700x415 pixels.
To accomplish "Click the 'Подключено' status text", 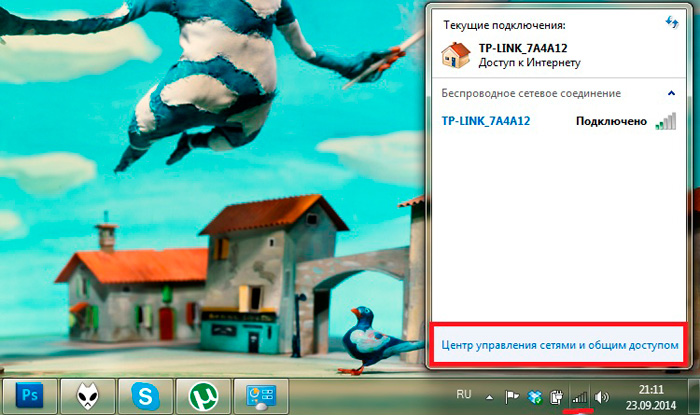I will pos(611,121).
